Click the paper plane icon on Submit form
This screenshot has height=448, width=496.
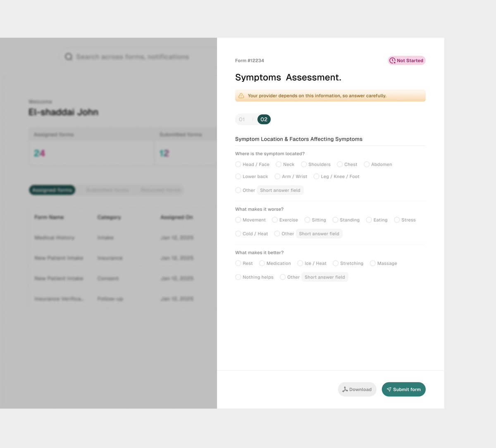tap(389, 389)
